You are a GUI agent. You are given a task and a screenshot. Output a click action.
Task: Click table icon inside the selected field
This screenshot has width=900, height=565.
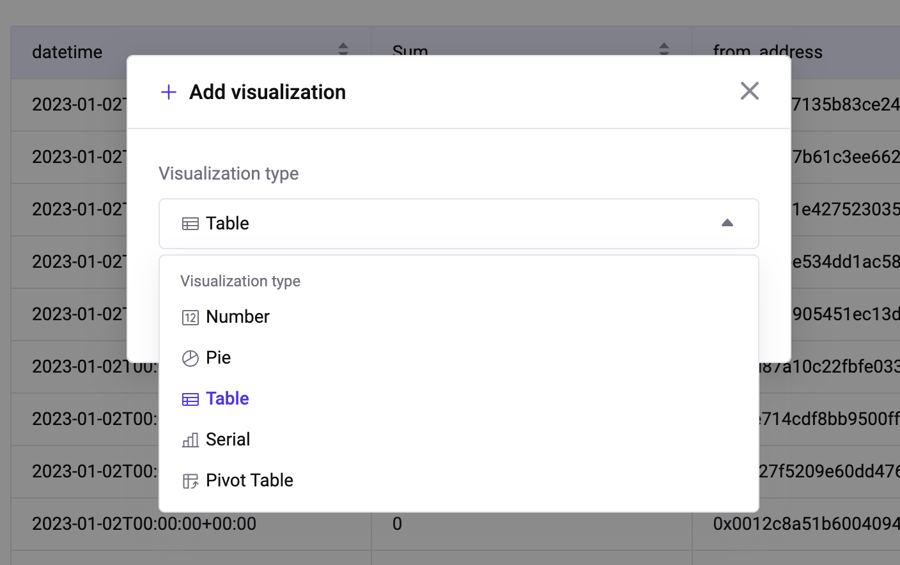click(190, 224)
